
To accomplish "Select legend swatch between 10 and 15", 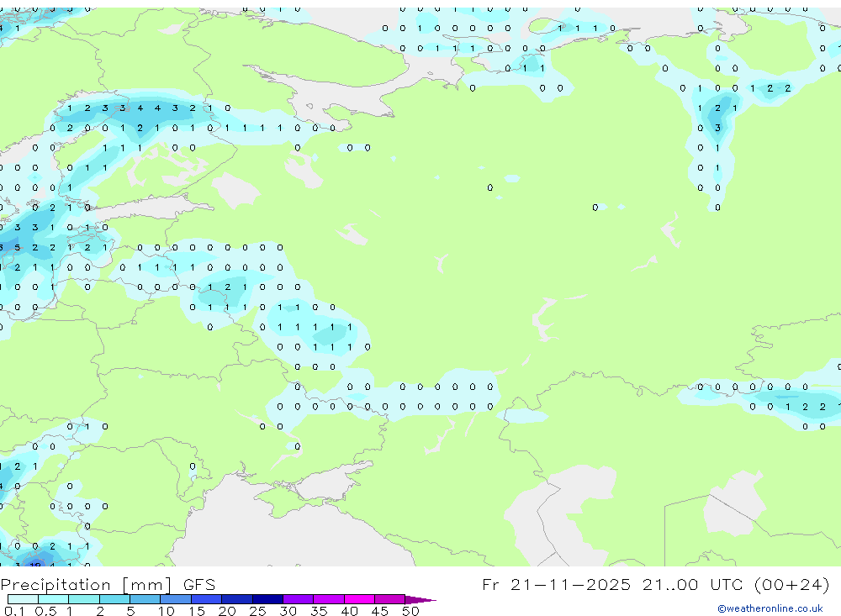I will [176, 599].
